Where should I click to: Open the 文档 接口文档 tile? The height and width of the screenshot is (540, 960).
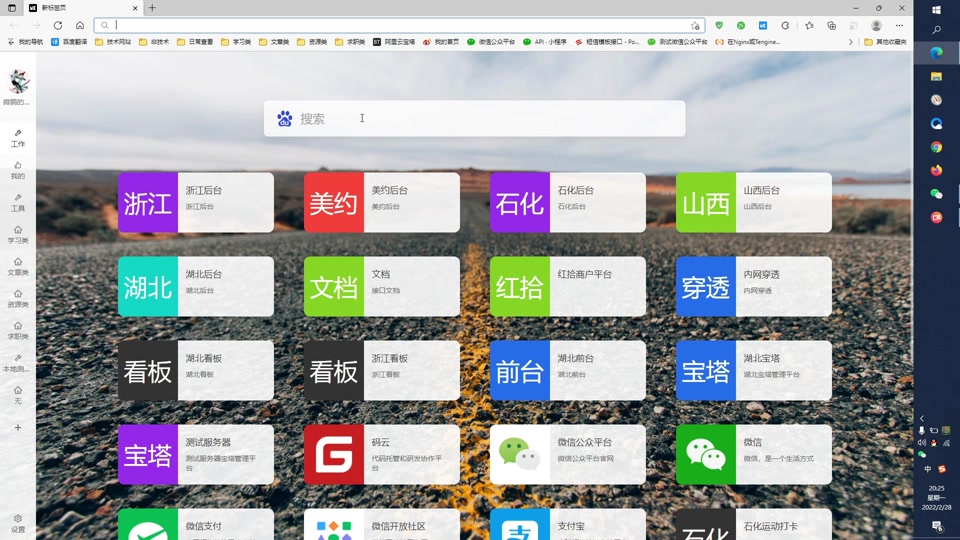click(382, 286)
